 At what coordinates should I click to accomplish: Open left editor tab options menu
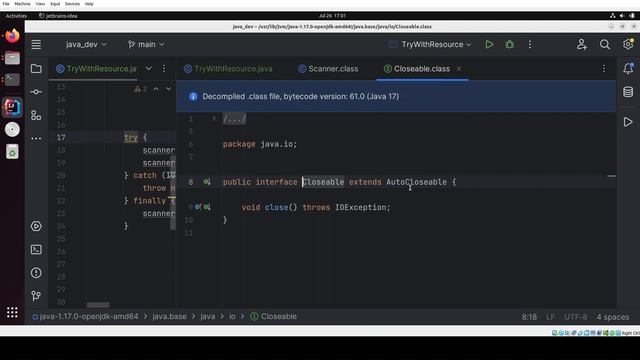[x=164, y=68]
